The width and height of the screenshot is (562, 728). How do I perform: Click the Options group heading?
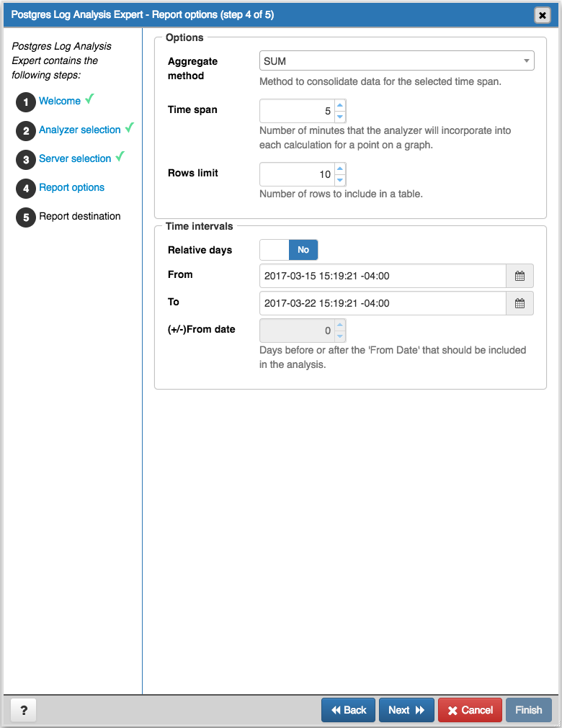point(184,37)
